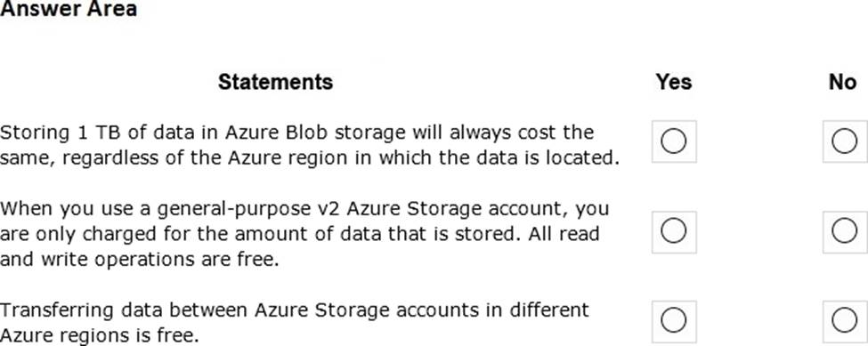Click the line 'and write operations are free.'
The image size is (868, 346).
[x=139, y=259]
